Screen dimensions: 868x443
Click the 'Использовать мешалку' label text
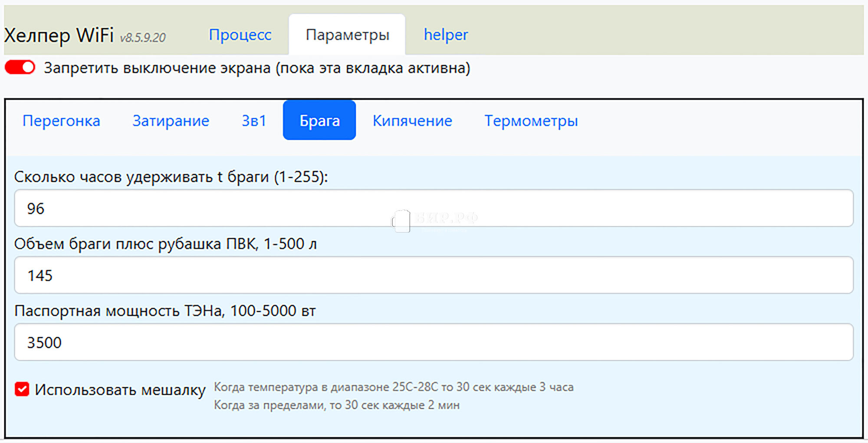pyautogui.click(x=120, y=390)
